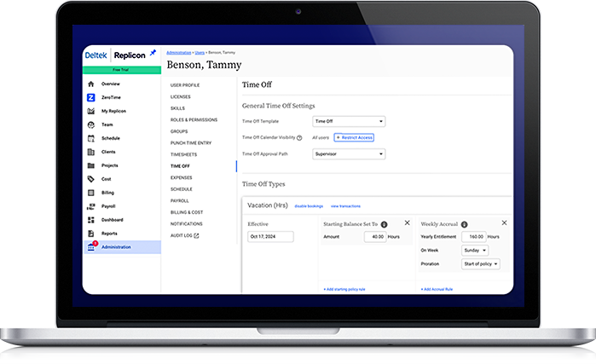
Task: Click the Vacation (Hrs) heading
Action: pos(268,205)
